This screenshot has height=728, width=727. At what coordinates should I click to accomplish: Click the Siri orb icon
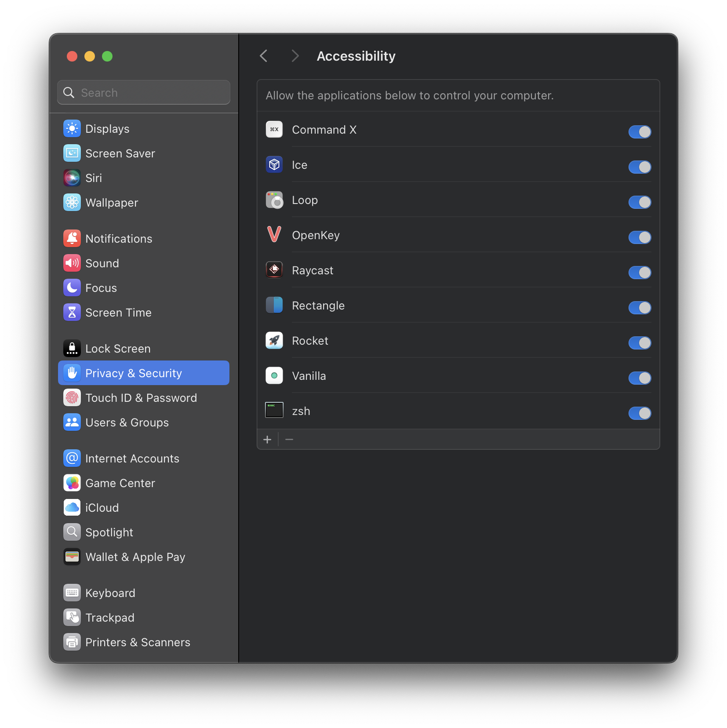click(72, 178)
